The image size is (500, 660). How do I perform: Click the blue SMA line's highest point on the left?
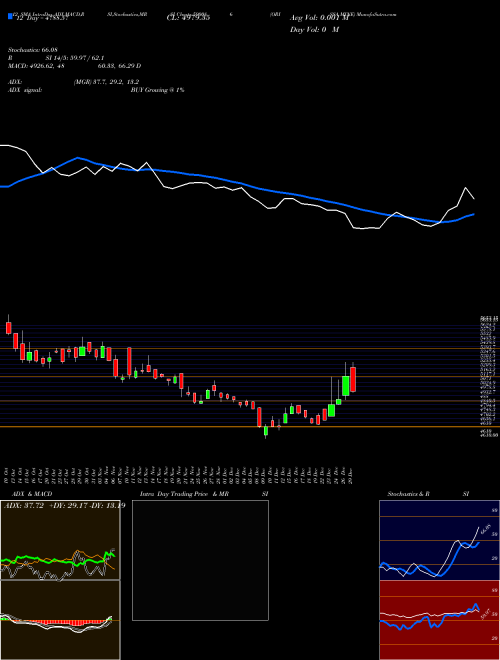[78, 158]
